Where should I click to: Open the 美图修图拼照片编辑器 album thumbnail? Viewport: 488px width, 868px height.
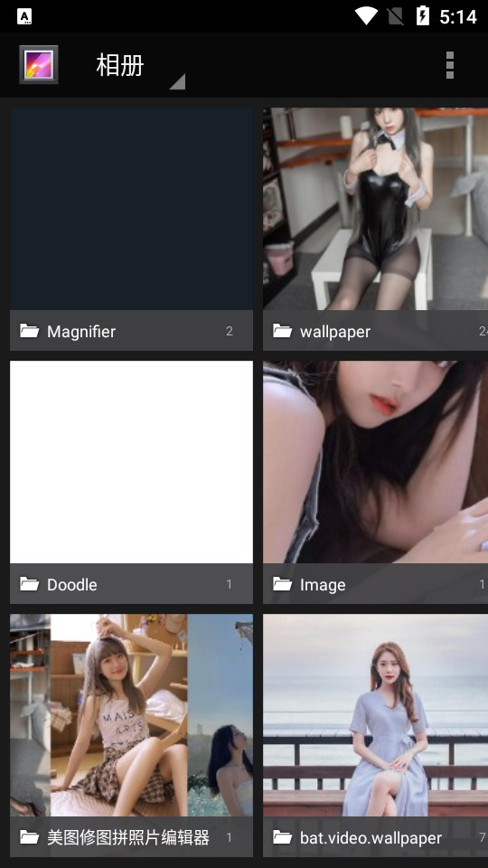(131, 714)
